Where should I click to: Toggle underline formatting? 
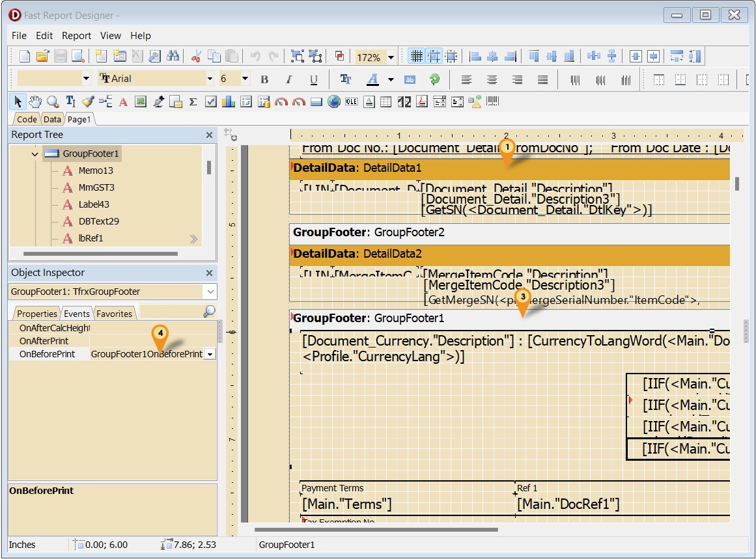[x=313, y=79]
